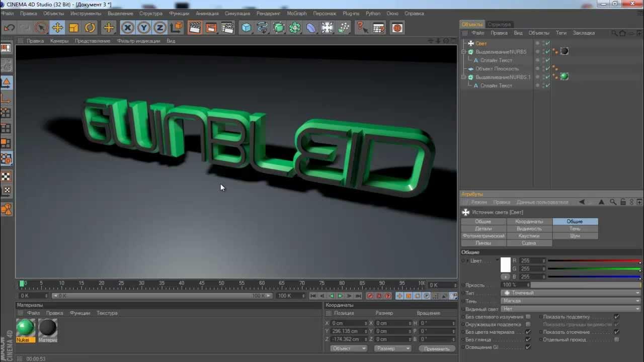This screenshot has height=362, width=644.
Task: Open the Шум attributes tab
Action: (575, 236)
